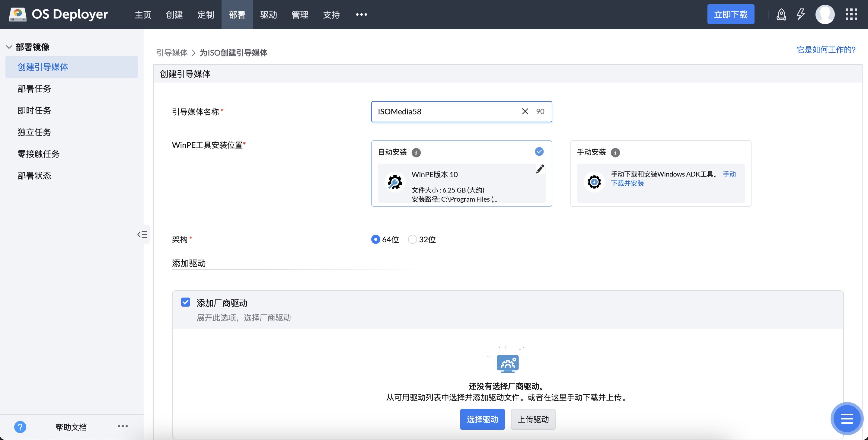Go to 部署任务 in sidebar
868x440 pixels.
[x=34, y=89]
